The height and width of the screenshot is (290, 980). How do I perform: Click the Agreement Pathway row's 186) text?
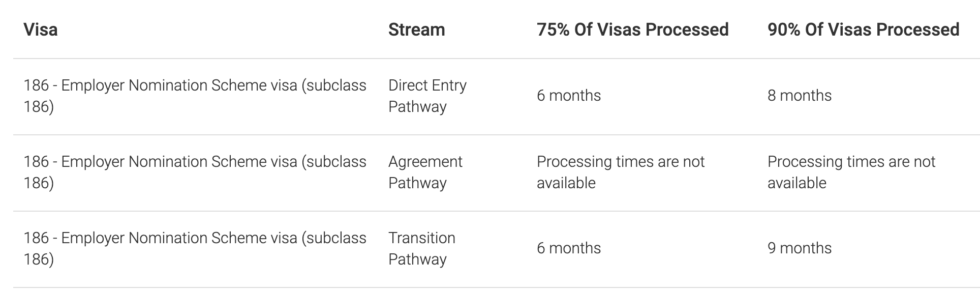tap(39, 183)
